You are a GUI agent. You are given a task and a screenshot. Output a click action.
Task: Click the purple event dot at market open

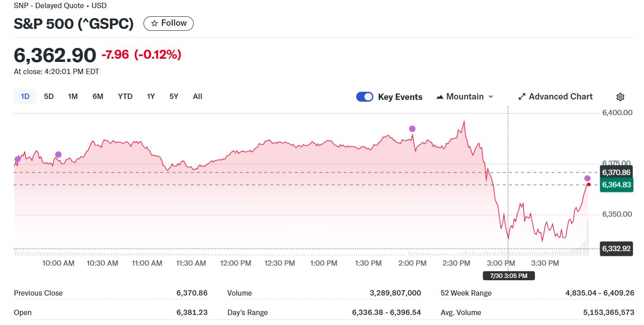click(18, 159)
